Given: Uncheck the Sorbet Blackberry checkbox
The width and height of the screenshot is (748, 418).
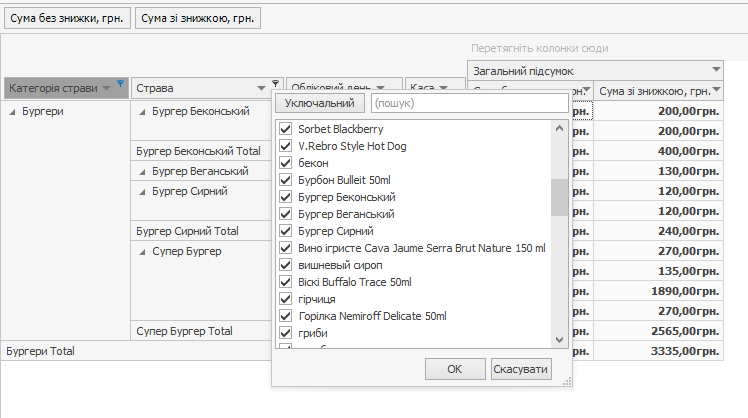Looking at the screenshot, I should click(x=286, y=130).
